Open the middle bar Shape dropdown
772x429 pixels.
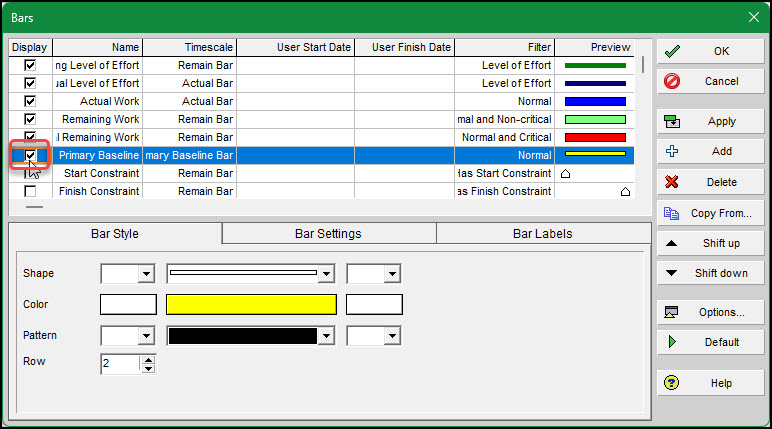pos(326,274)
